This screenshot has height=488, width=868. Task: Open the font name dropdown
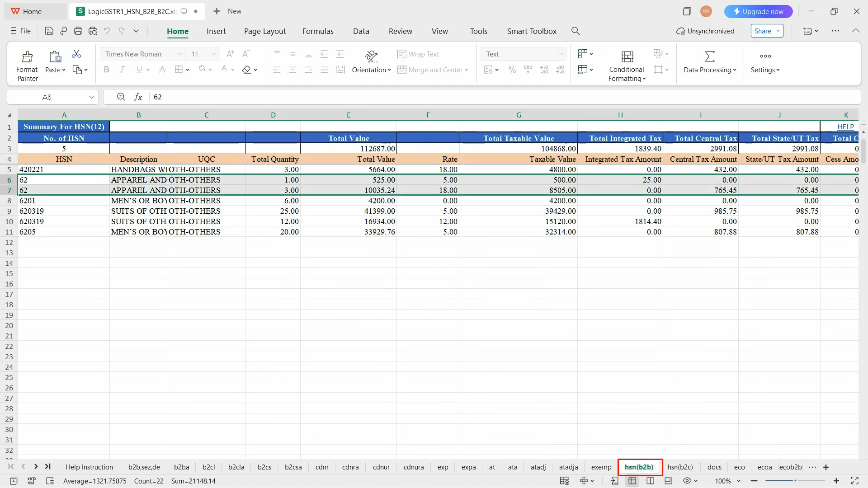[180, 54]
